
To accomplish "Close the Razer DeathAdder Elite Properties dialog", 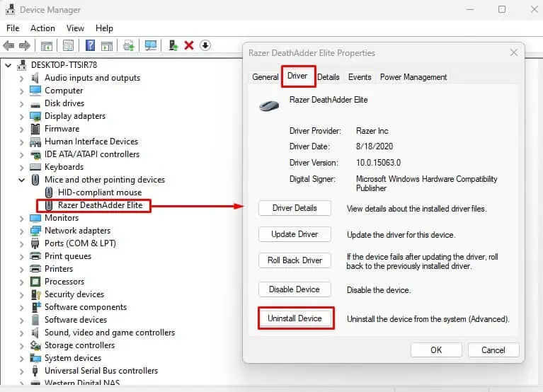I will [x=513, y=53].
